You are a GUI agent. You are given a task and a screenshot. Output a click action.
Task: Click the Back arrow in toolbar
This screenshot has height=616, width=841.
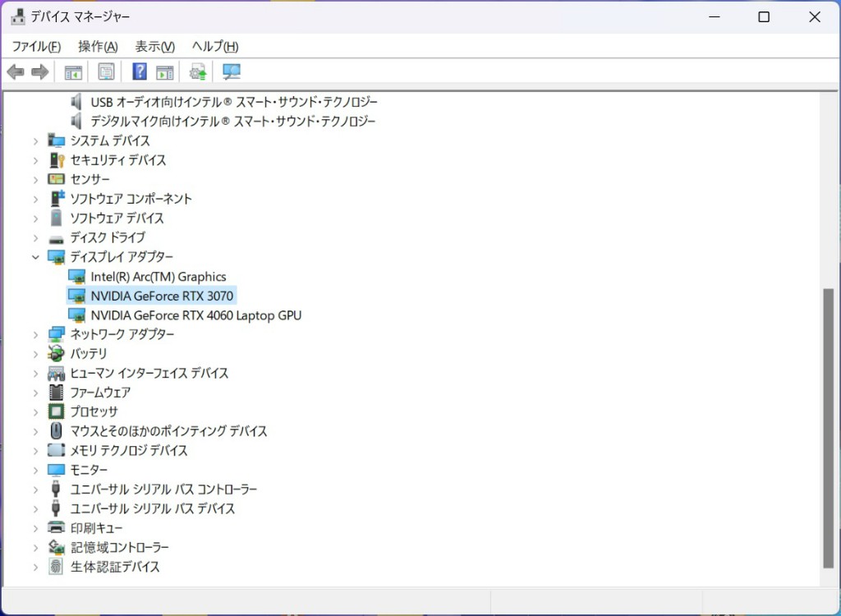pos(16,72)
